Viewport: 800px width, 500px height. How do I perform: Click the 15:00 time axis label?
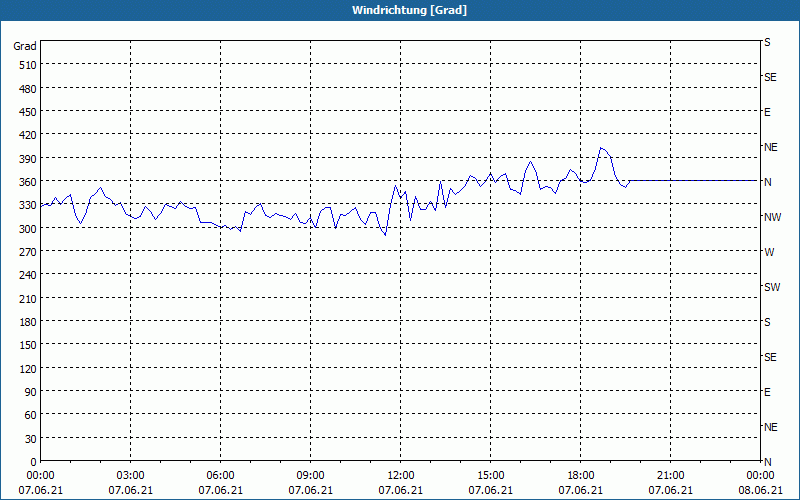coord(490,476)
